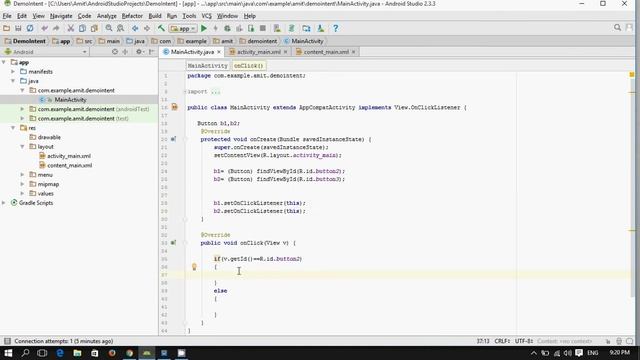The image size is (640, 360).
Task: Expand the menu folder
Action: 22,175
